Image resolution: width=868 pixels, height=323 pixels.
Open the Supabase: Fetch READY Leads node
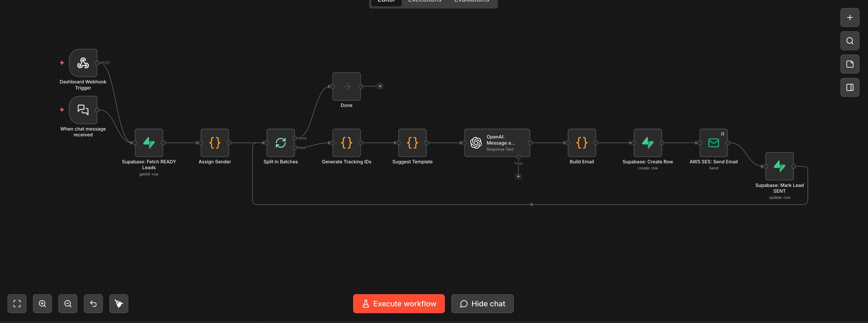pyautogui.click(x=149, y=143)
